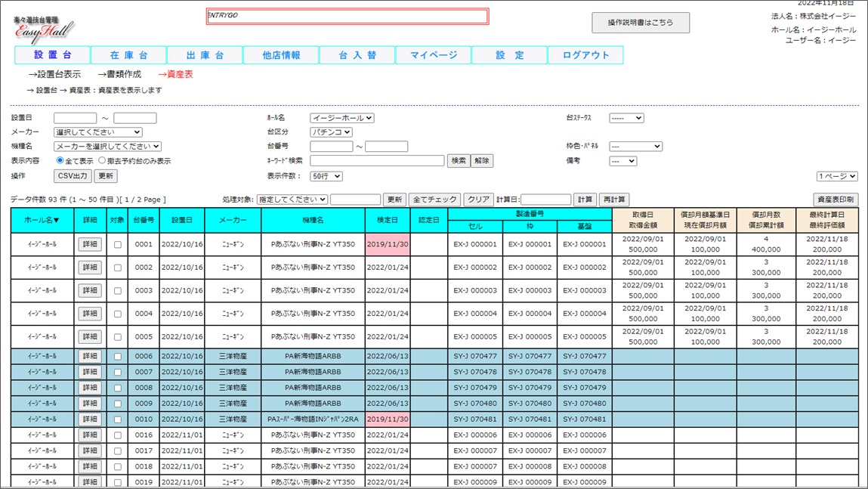Open the 処理対象 dropdown

click(x=292, y=200)
